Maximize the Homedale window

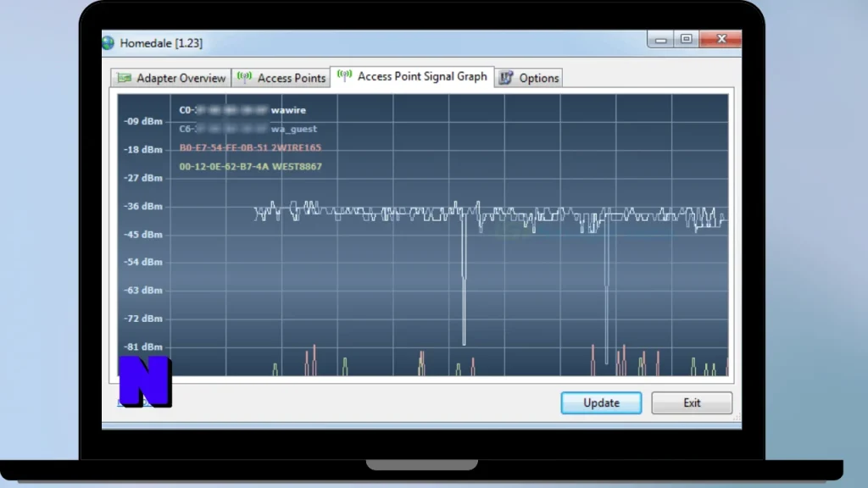687,39
